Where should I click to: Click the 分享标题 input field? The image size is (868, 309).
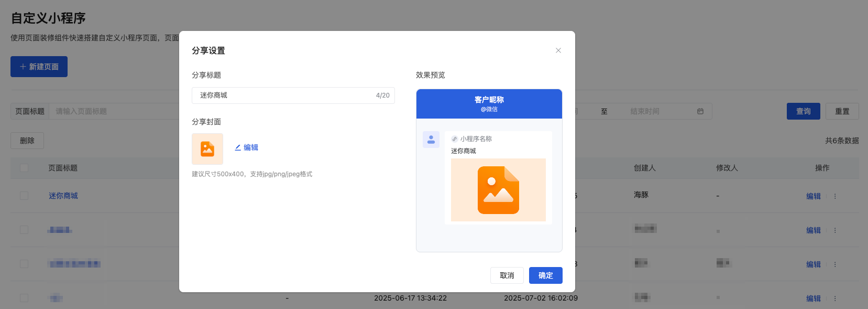coord(293,95)
